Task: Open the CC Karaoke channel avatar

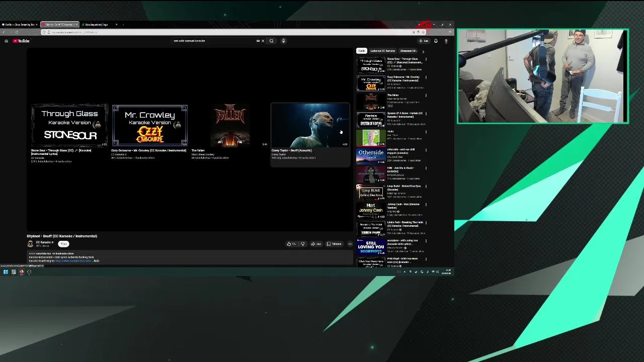Action: (x=30, y=244)
